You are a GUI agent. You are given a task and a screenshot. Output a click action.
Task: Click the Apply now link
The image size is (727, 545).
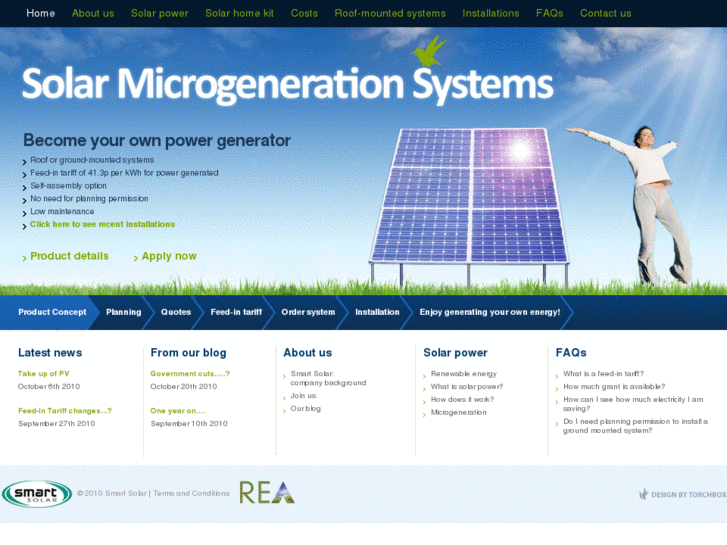[x=169, y=256]
